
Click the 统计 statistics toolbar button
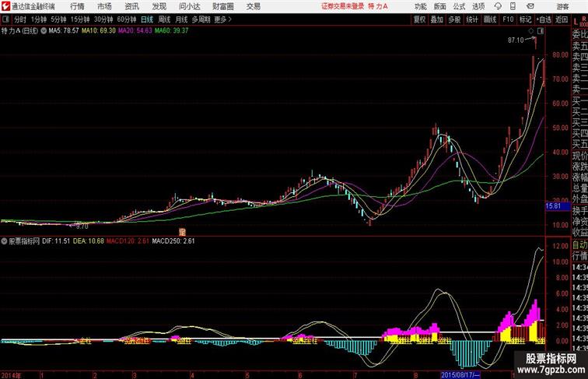tap(472, 19)
